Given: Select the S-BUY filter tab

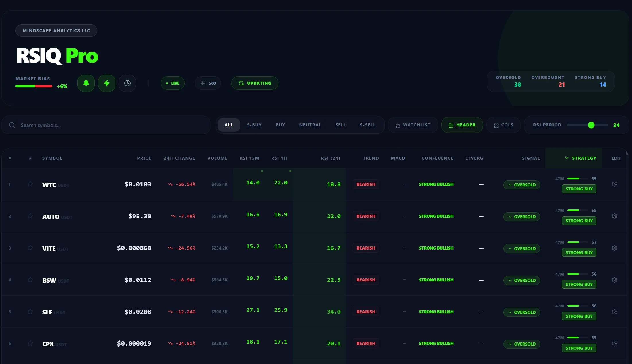Looking at the screenshot, I should tap(254, 125).
